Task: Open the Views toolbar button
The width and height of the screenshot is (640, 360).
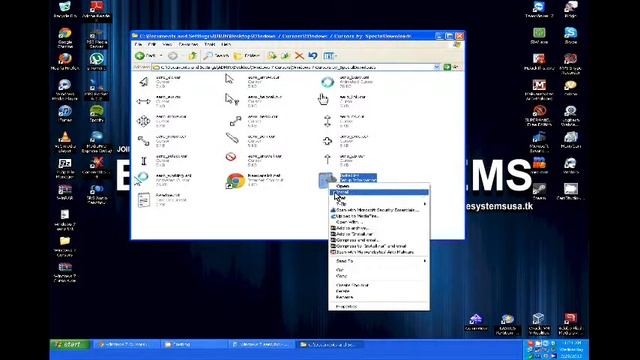Action: 330,56
